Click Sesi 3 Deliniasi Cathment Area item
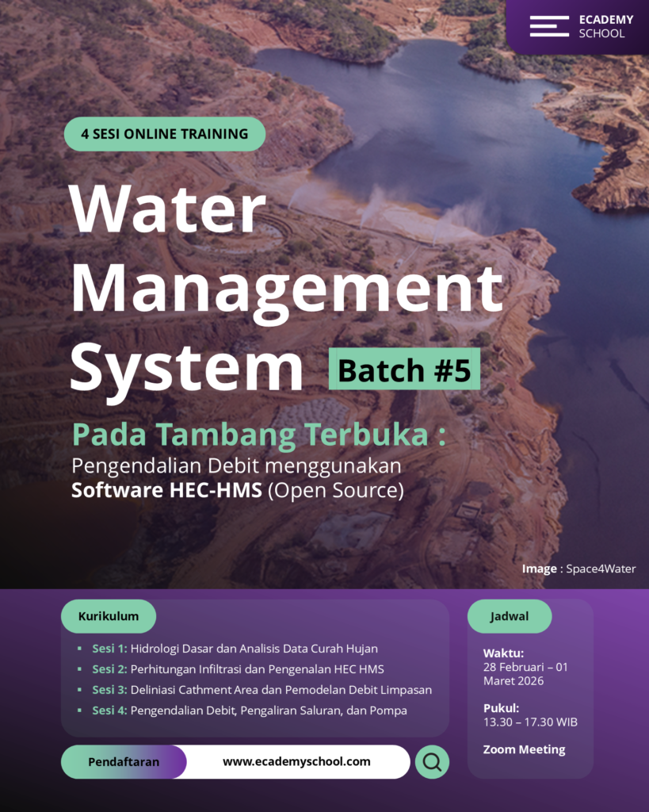Screen dimensions: 649x812 (262, 690)
